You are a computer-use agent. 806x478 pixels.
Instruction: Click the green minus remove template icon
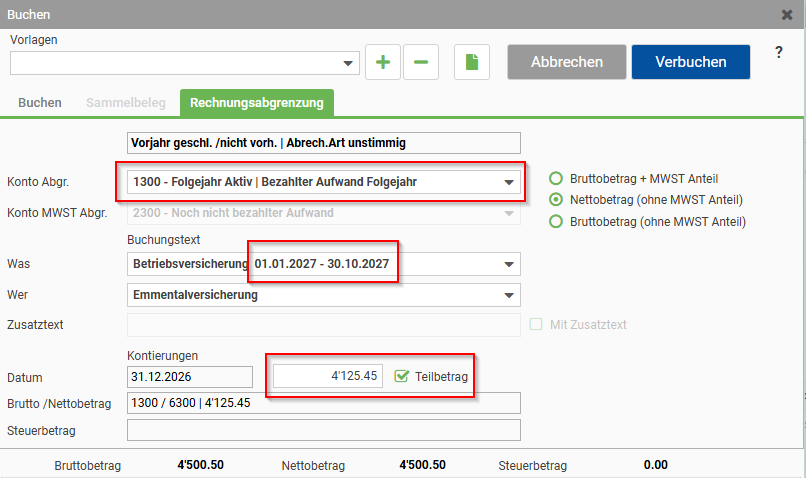(x=421, y=62)
